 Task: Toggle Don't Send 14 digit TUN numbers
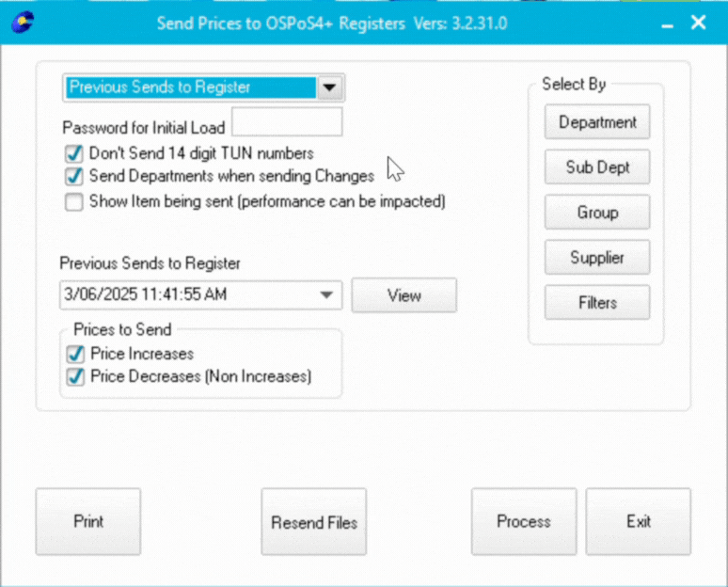pyautogui.click(x=74, y=153)
